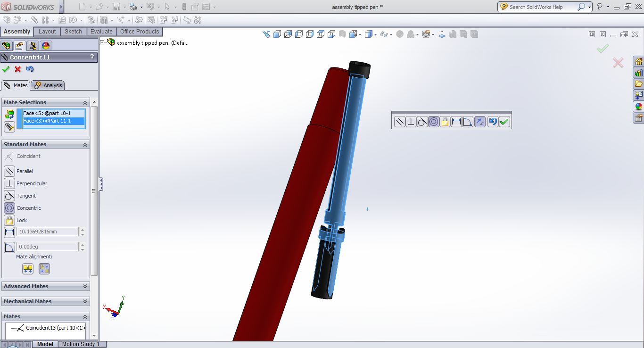Click the Insert Components icon
644x348 pixels.
click(17, 20)
